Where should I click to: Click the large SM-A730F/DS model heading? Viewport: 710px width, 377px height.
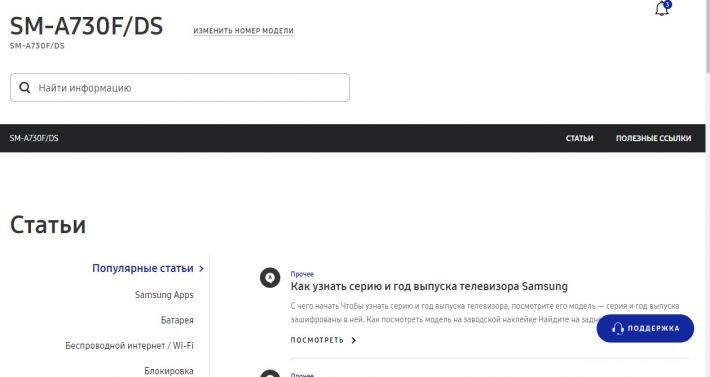(86, 26)
